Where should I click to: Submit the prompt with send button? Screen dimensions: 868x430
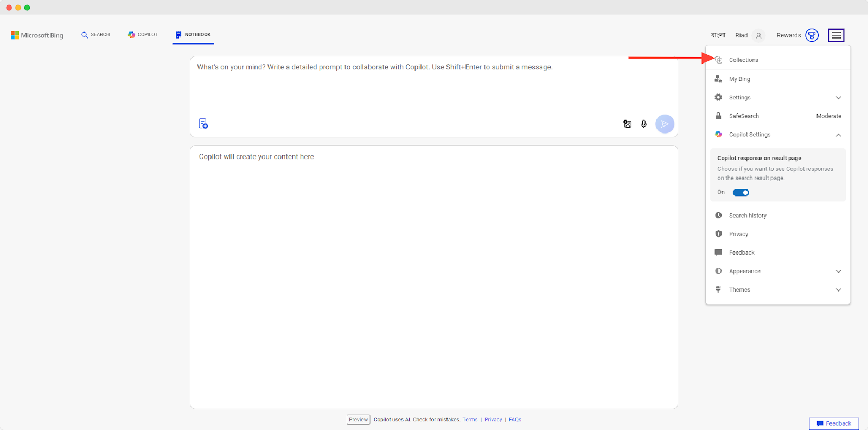(665, 124)
